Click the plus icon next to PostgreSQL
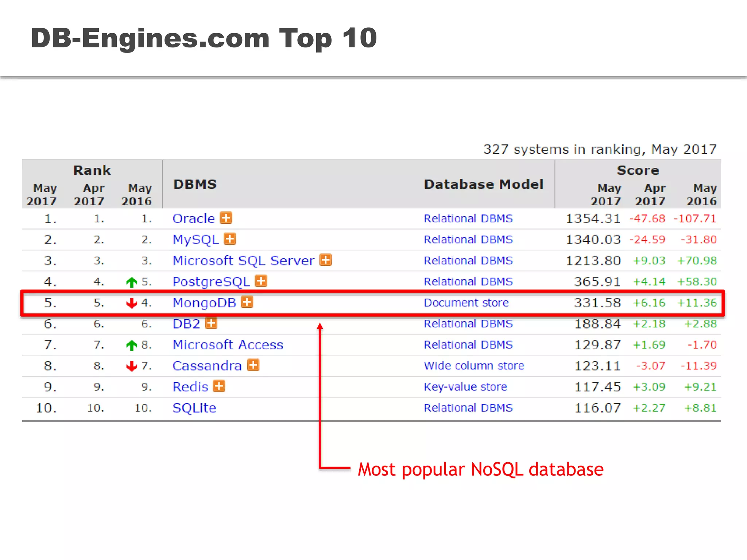This screenshot has width=747, height=560. coord(261,281)
